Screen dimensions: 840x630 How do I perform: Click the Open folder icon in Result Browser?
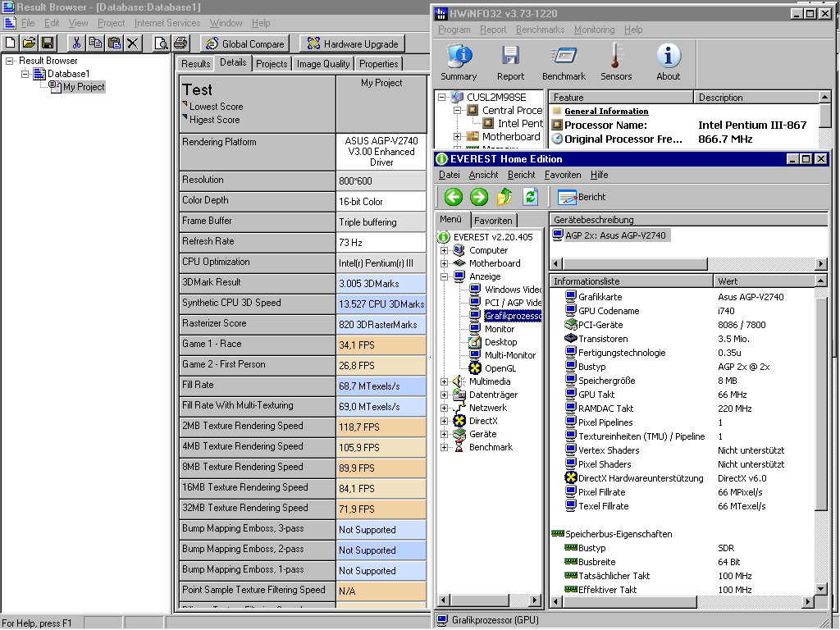29,43
